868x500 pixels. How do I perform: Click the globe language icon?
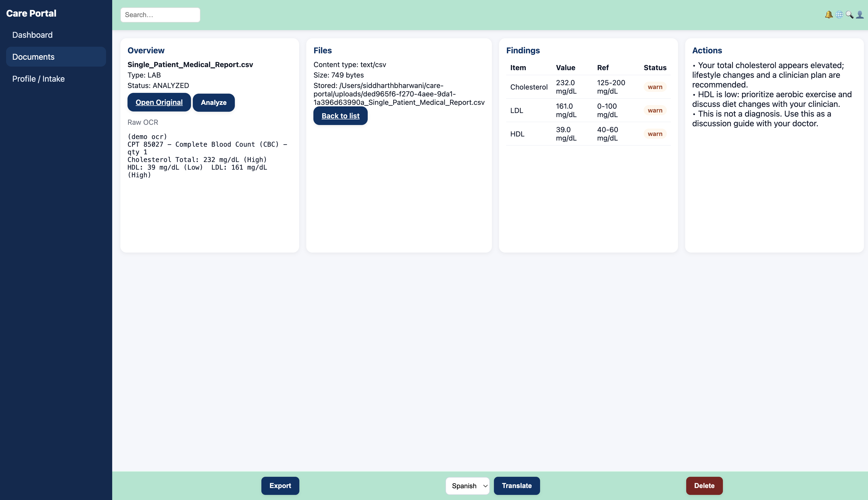coord(839,15)
